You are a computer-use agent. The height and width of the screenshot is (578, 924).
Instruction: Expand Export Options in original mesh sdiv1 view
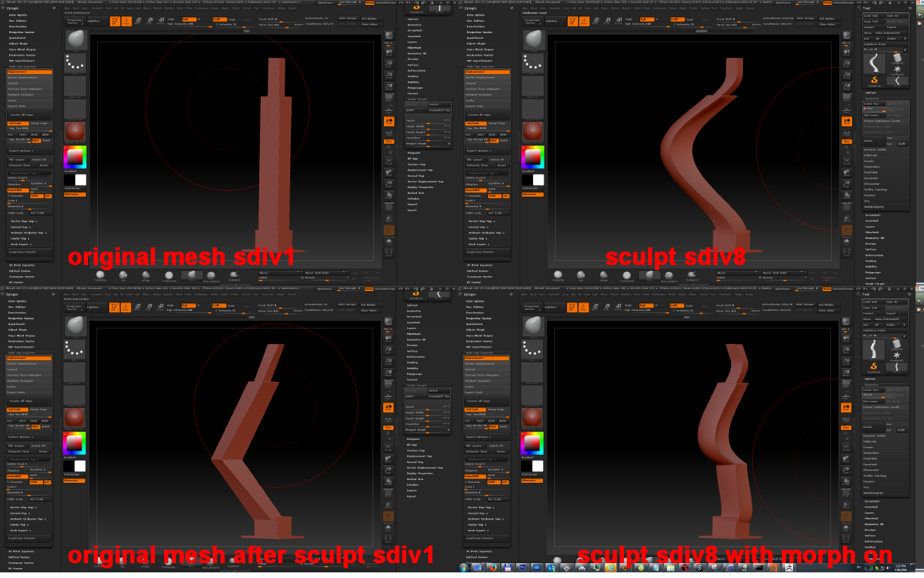30,151
